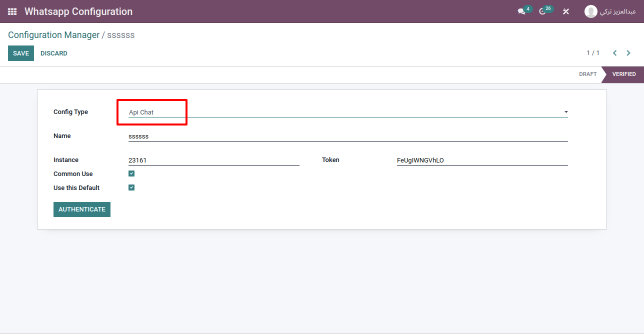Click the Token label

click(x=330, y=160)
